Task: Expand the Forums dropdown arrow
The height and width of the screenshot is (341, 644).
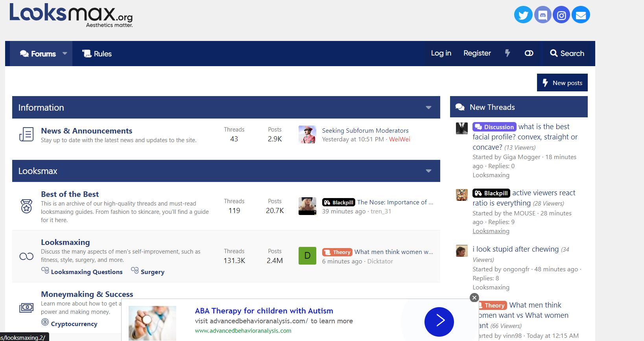Action: (x=65, y=54)
